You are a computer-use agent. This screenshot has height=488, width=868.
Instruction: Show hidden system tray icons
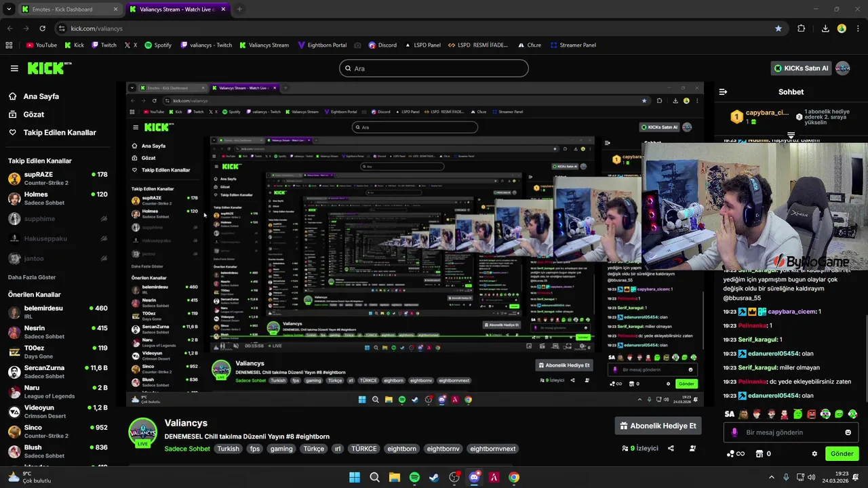[x=772, y=477]
